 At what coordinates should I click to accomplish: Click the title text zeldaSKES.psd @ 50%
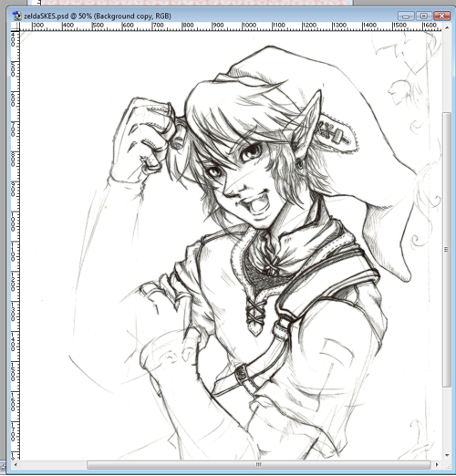(58, 16)
